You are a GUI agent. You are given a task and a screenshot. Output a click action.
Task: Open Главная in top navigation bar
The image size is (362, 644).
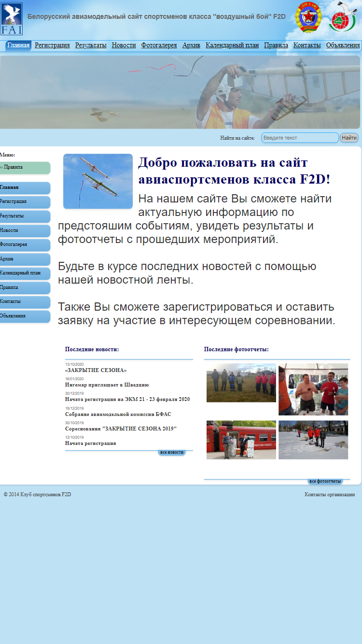tap(18, 45)
